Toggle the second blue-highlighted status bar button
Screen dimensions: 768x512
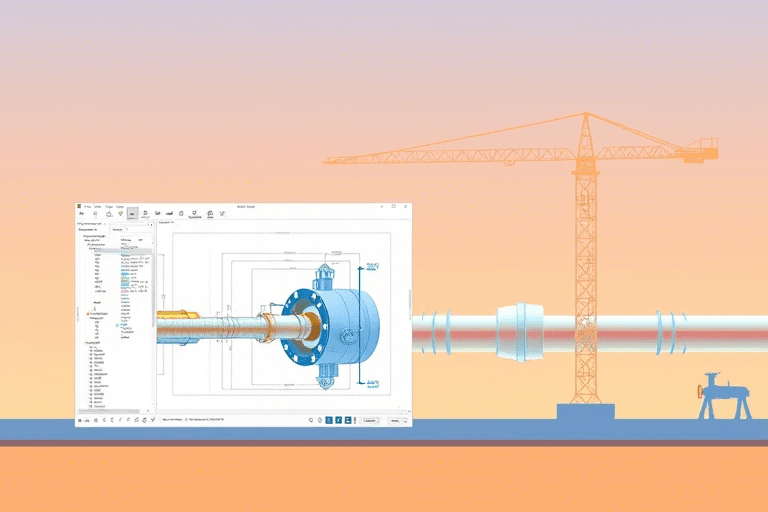pyautogui.click(x=339, y=420)
